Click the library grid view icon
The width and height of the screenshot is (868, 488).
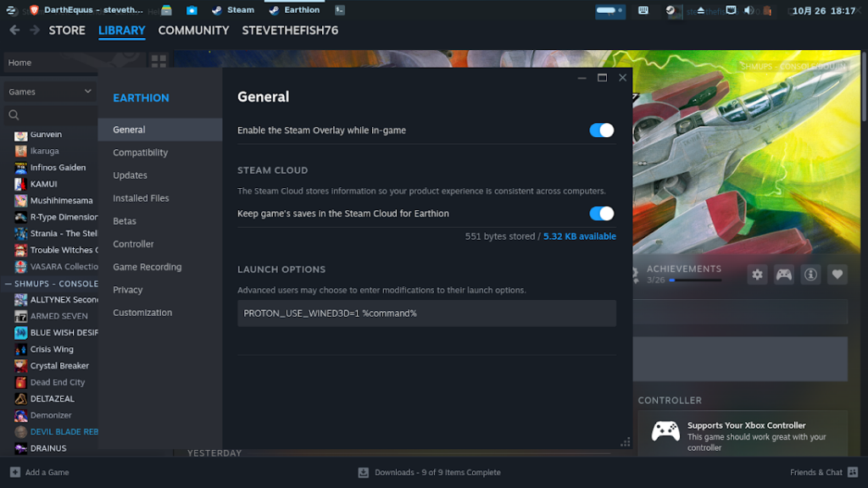[x=159, y=62]
